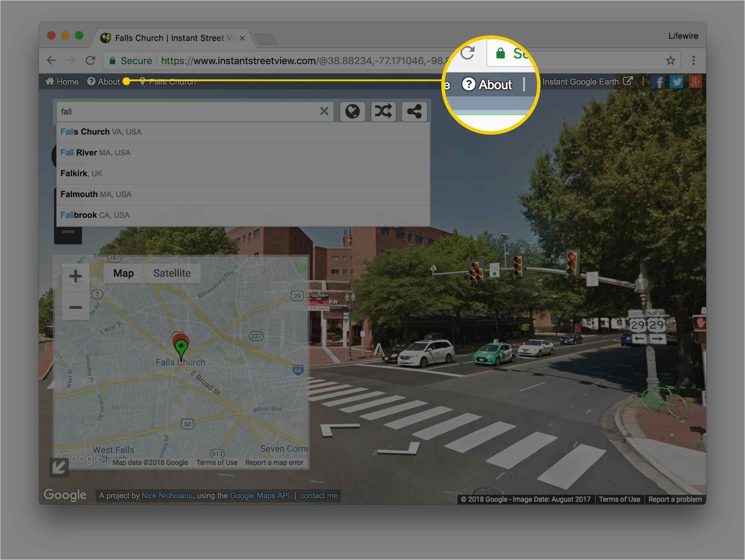
Task: Clear the search field with the X
Action: (x=324, y=111)
